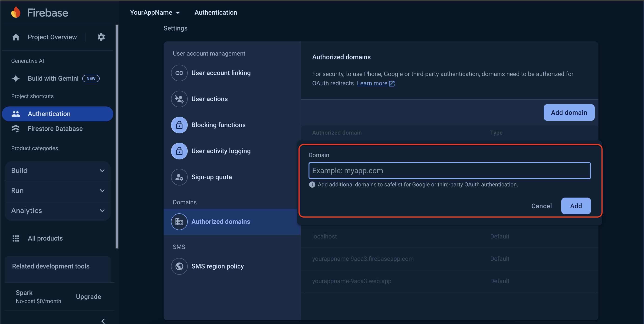
Task: Click the Build with Gemini sparkle icon
Action: [16, 79]
